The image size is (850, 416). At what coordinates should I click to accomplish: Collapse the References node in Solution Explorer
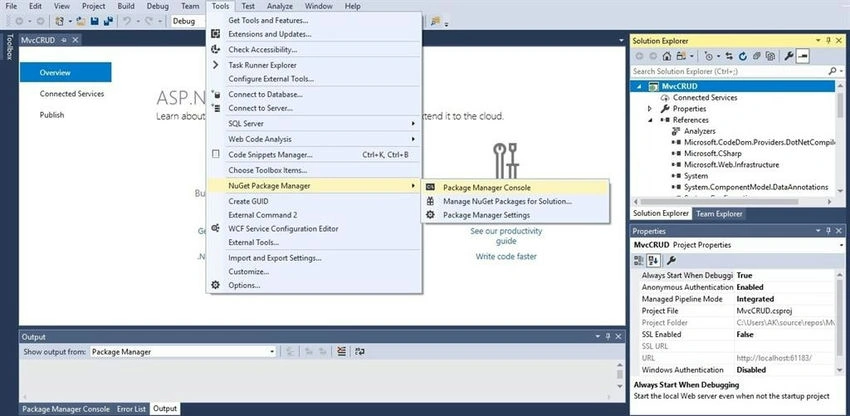click(x=649, y=120)
